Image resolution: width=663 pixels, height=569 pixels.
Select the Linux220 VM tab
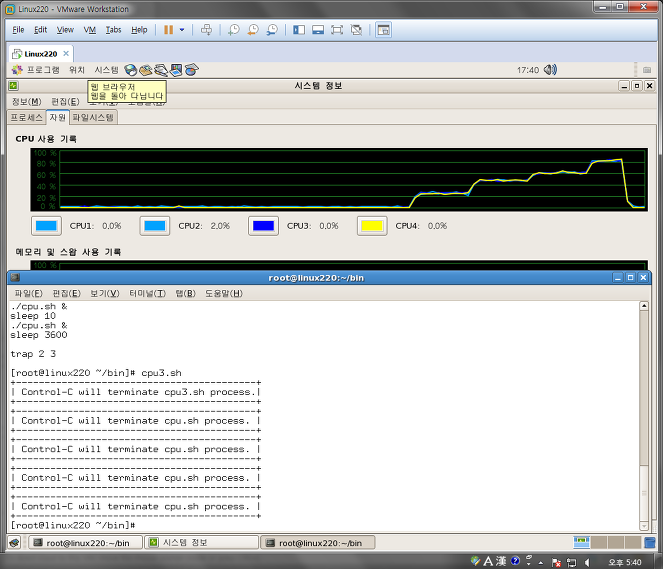click(x=41, y=54)
